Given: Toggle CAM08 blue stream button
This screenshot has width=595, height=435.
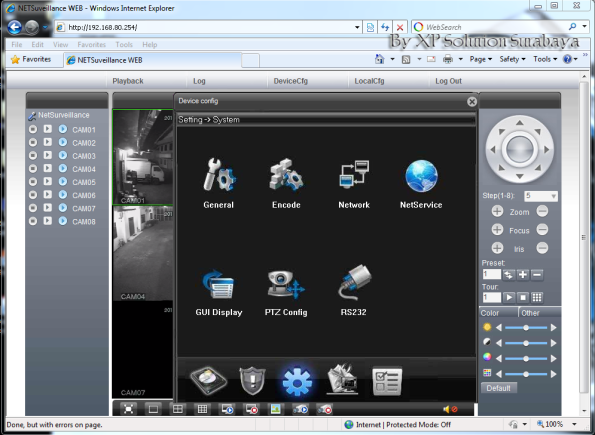Looking at the screenshot, I should pyautogui.click(x=63, y=221).
